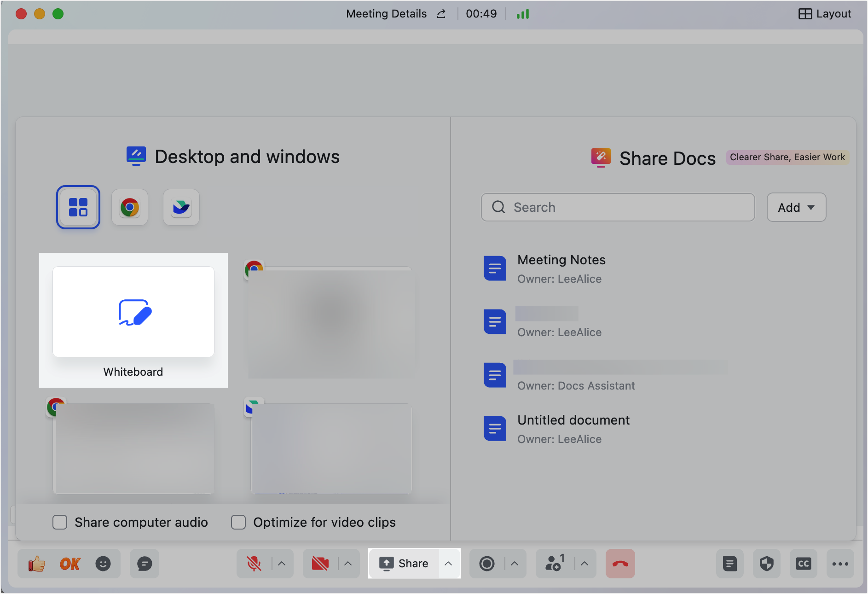Image resolution: width=868 pixels, height=594 pixels.
Task: Enable closed captions
Action: tap(804, 564)
